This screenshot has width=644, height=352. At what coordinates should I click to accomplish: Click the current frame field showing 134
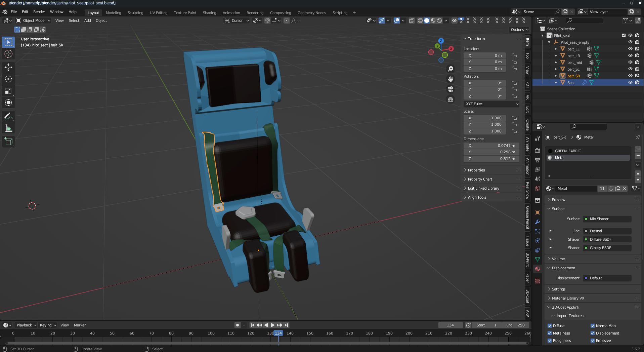[x=450, y=325]
